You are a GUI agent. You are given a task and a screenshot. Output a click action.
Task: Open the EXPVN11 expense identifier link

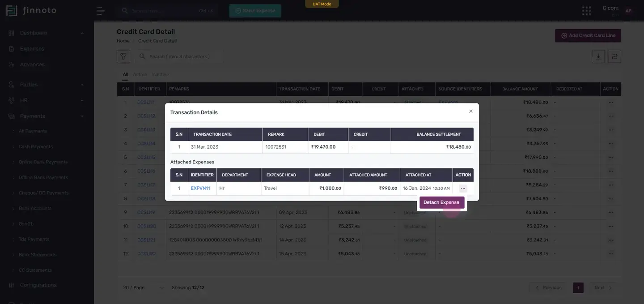click(200, 188)
